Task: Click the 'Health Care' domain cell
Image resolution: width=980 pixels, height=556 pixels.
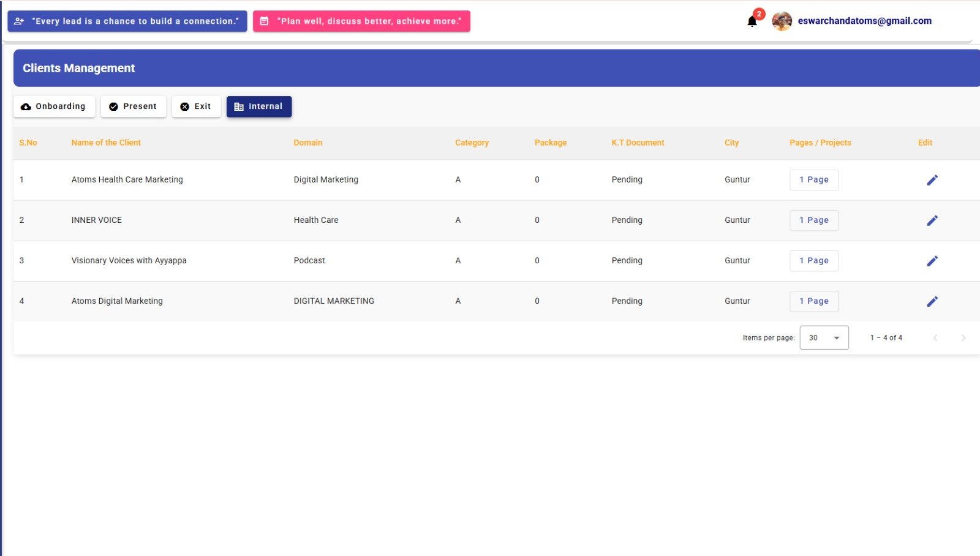Action: coord(316,220)
